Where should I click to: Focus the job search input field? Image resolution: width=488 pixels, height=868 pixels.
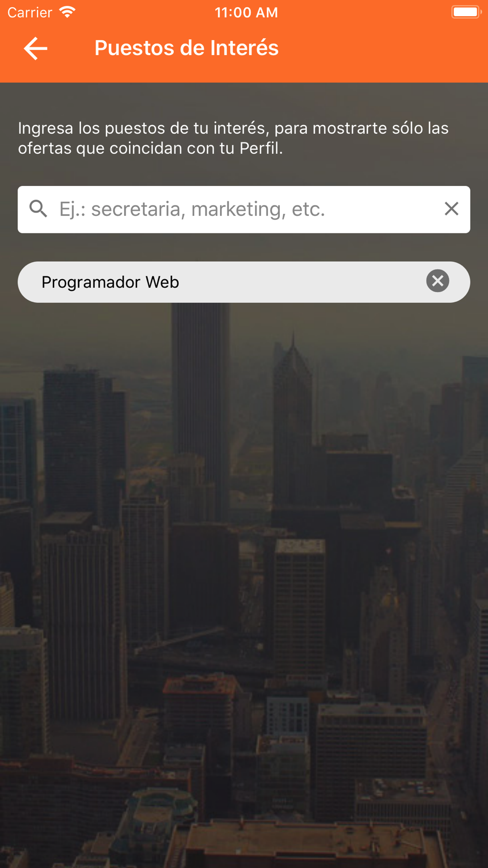coord(244,209)
